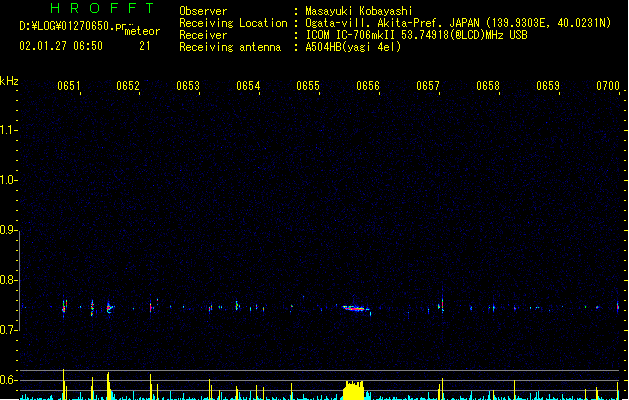
Task: Click the 1.1 kHz frequency label
Action: (8, 130)
